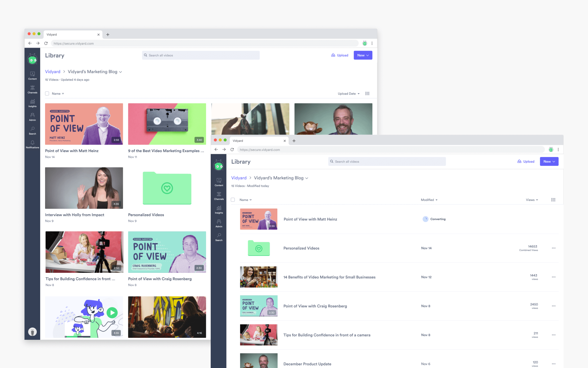Open Admin in back window sidebar
The height and width of the screenshot is (368, 588).
(32, 117)
